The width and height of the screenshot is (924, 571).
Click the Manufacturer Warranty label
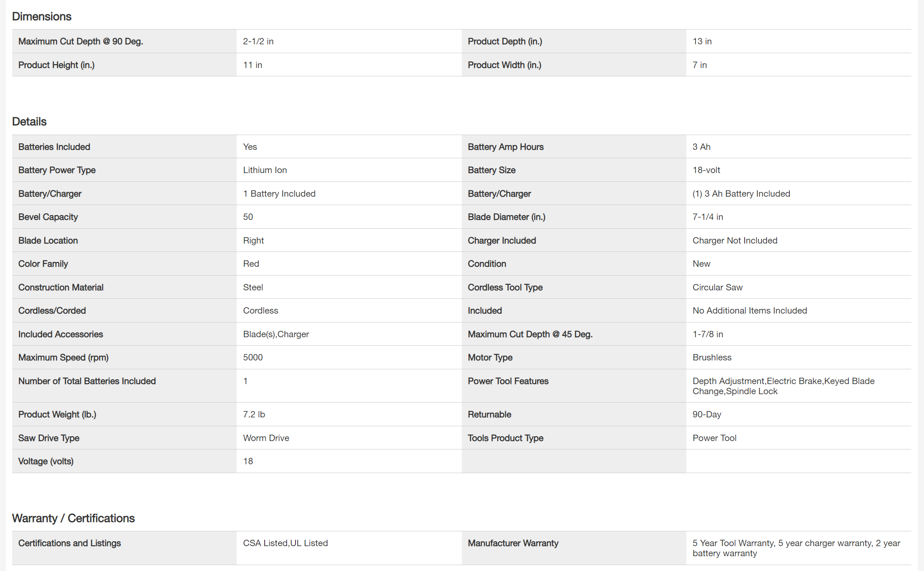513,543
